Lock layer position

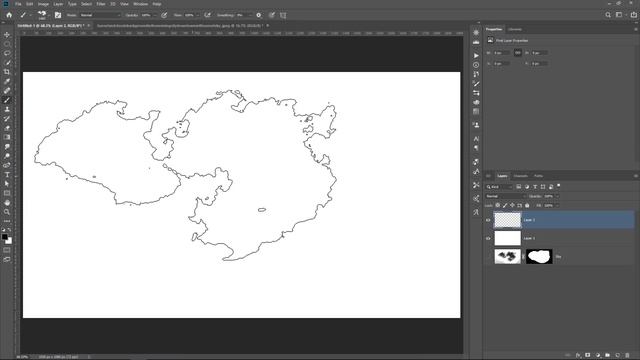click(x=512, y=205)
